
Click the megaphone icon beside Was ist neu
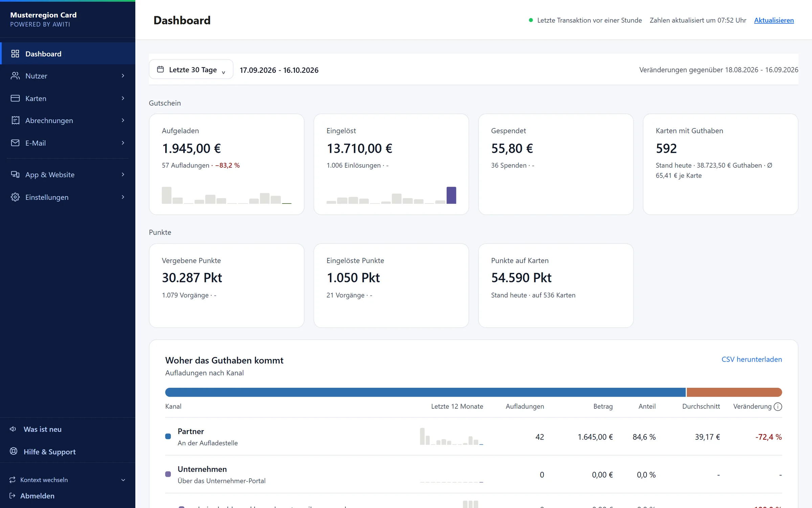tap(13, 429)
